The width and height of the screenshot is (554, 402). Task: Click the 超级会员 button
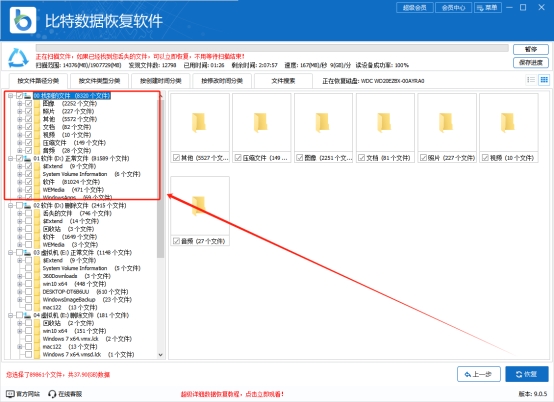point(415,7)
